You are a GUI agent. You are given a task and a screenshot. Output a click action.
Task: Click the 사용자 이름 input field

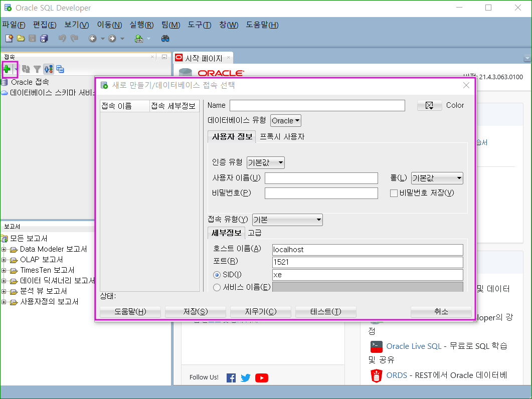tap(321, 178)
